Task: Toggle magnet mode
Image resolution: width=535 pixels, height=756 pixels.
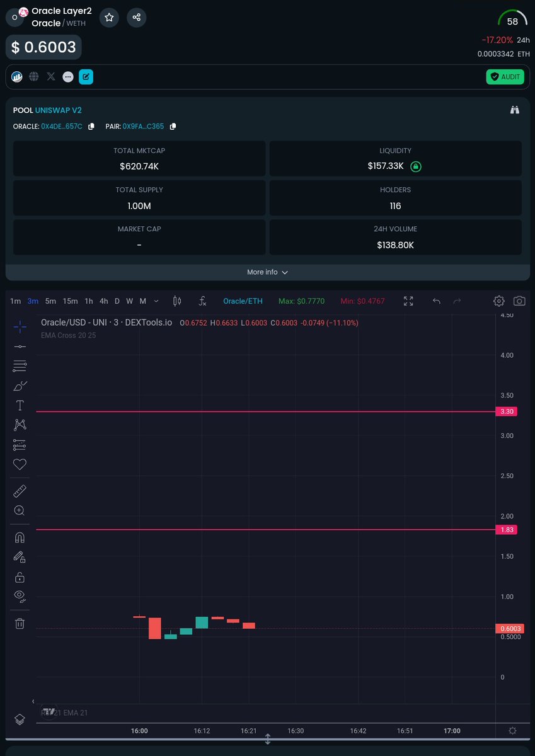Action: tap(20, 537)
